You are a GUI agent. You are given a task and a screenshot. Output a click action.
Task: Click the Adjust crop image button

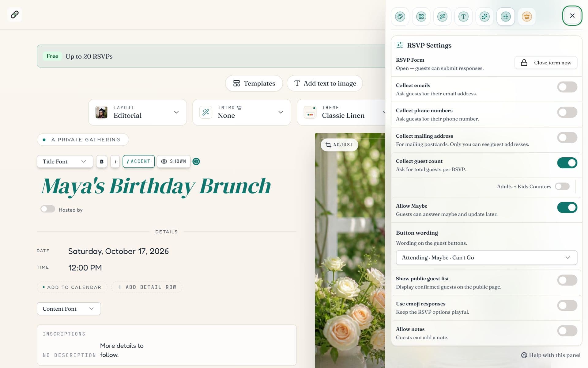click(x=339, y=145)
